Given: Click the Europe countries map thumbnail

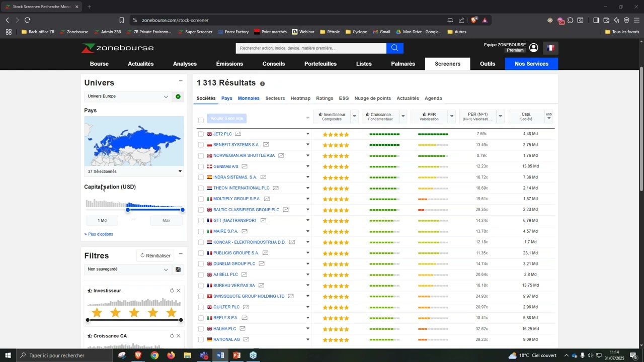Looking at the screenshot, I should [134, 141].
